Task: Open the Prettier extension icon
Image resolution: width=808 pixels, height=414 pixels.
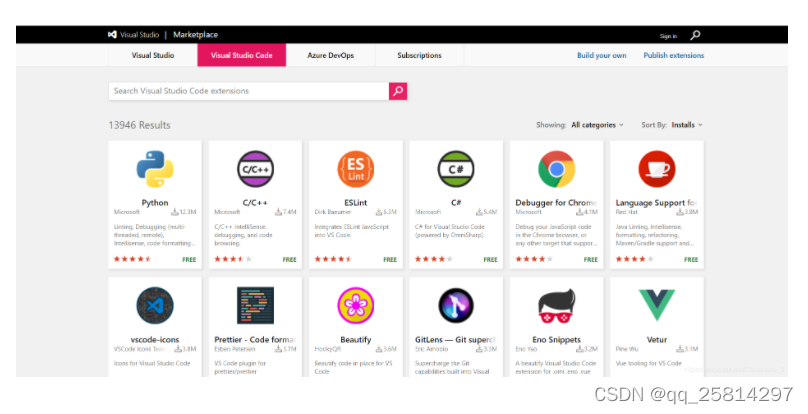Action: [x=256, y=306]
